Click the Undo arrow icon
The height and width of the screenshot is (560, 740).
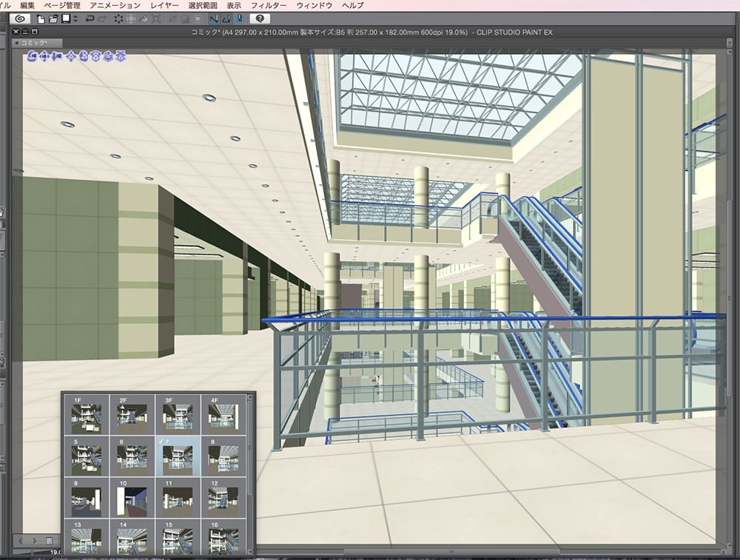(x=90, y=18)
